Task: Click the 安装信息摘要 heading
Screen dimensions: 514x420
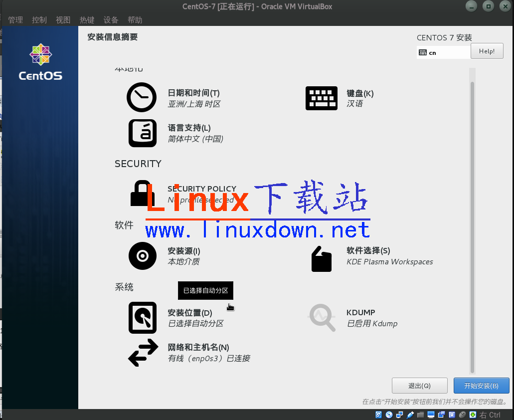Action: 113,37
